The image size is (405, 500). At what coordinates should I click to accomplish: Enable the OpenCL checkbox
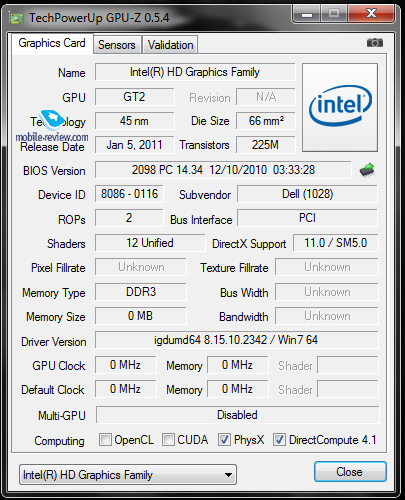coord(105,440)
